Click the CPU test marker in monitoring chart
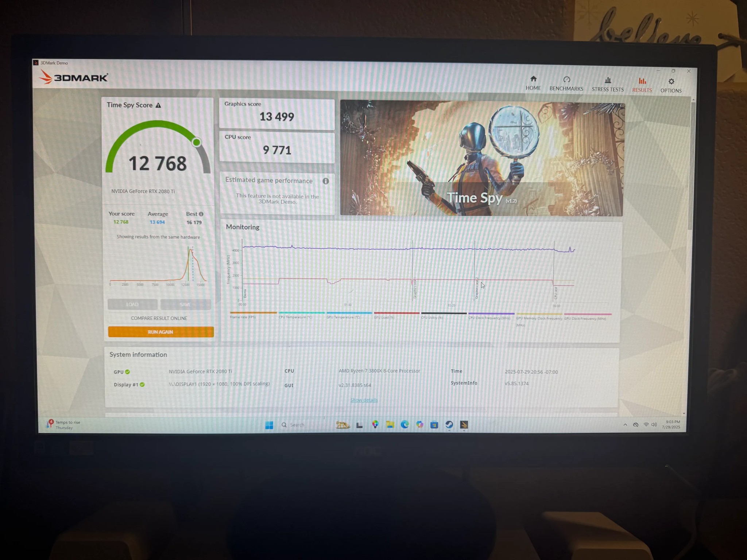The image size is (747, 560). coord(556,293)
